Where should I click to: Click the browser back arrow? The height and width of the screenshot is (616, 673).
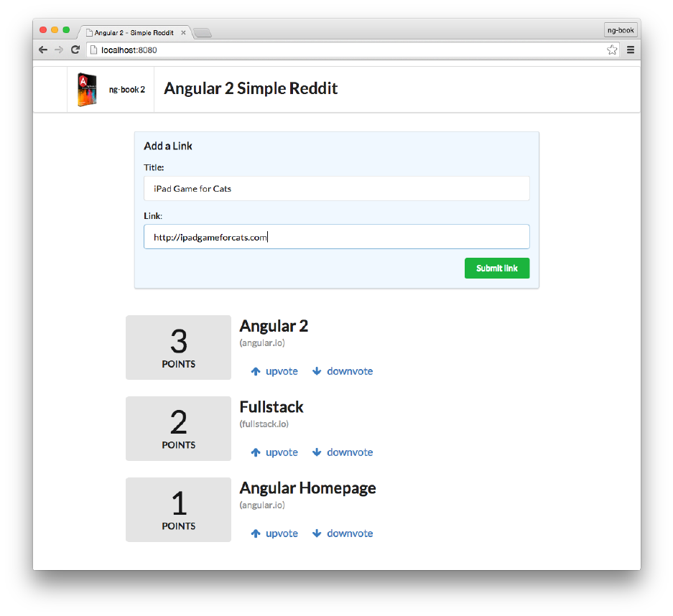43,50
